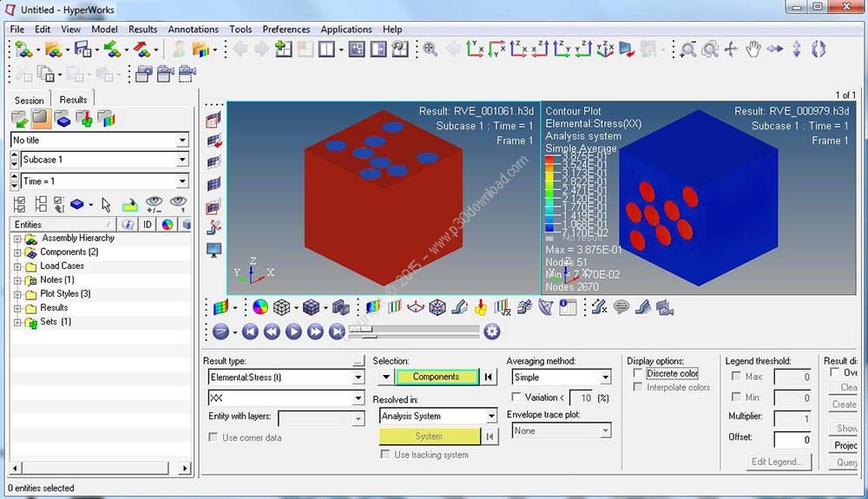Screen dimensions: 868x499
Task: Open the XX component dropdown
Action: click(x=358, y=397)
